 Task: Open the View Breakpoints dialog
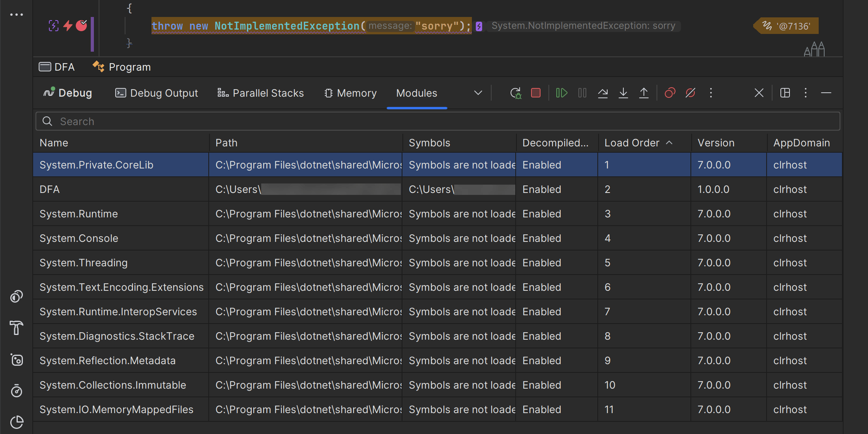point(670,93)
